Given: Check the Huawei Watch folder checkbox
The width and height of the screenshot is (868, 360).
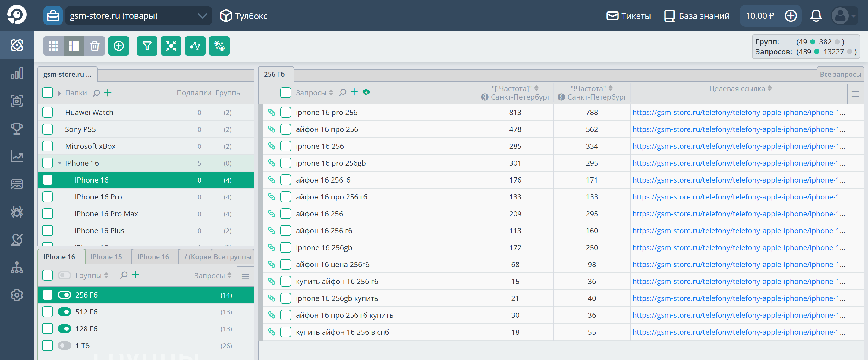Looking at the screenshot, I should (48, 112).
